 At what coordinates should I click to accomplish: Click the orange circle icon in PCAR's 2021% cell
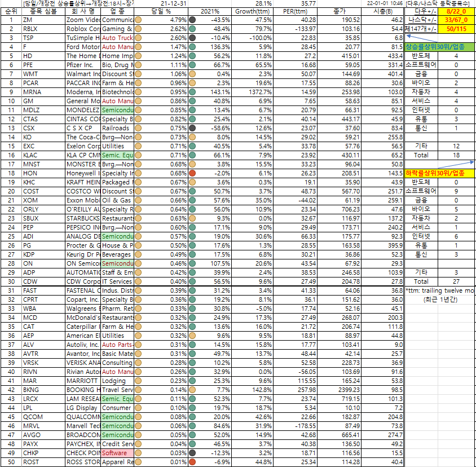pos(192,83)
